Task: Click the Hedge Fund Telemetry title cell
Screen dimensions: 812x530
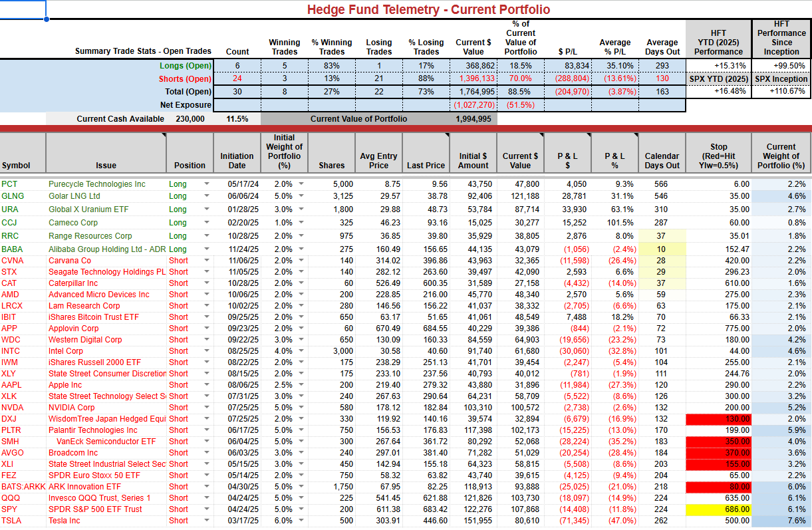Action: (428, 9)
